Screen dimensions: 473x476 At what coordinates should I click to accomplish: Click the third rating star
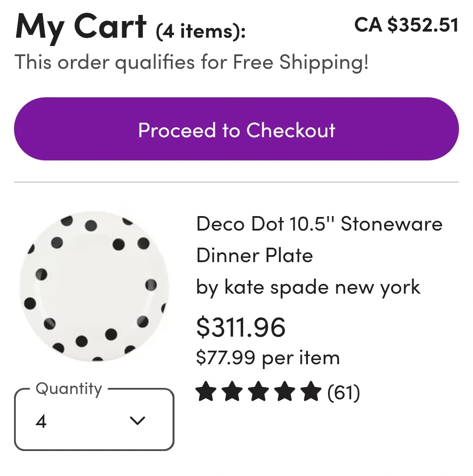point(258,392)
